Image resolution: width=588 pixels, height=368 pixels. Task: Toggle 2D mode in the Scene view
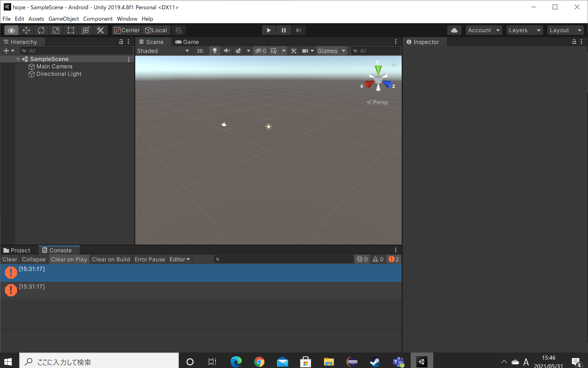[x=200, y=51]
